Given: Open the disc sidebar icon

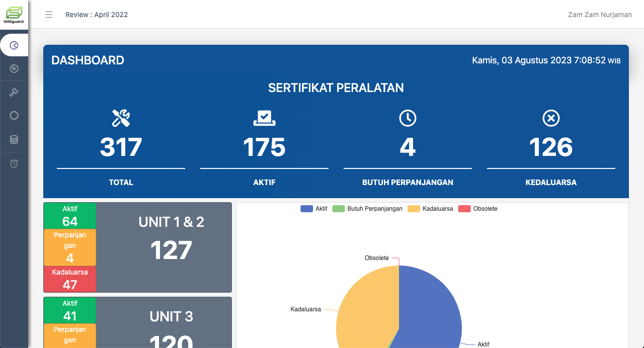Looking at the screenshot, I should click(14, 68).
